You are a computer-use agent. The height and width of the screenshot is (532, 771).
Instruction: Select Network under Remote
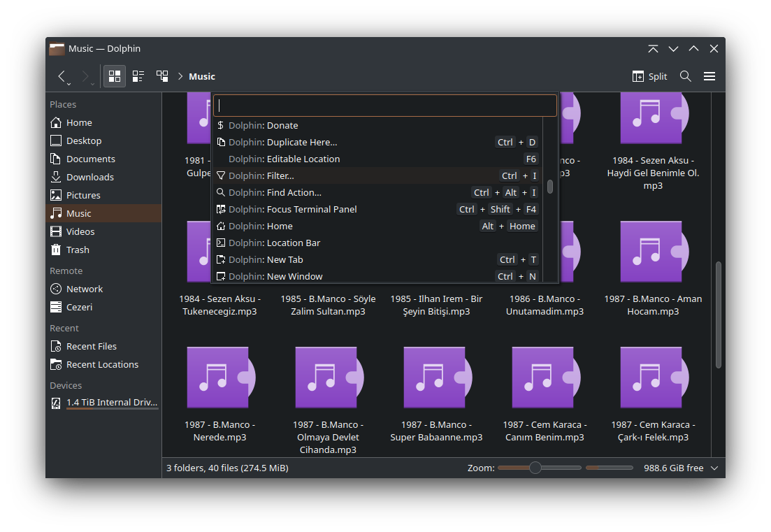pos(84,289)
